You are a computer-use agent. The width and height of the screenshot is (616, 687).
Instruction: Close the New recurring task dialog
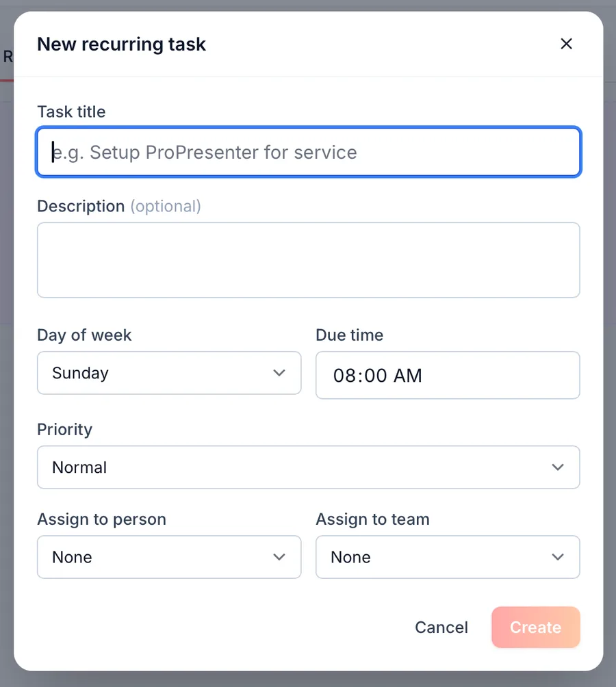(x=566, y=44)
